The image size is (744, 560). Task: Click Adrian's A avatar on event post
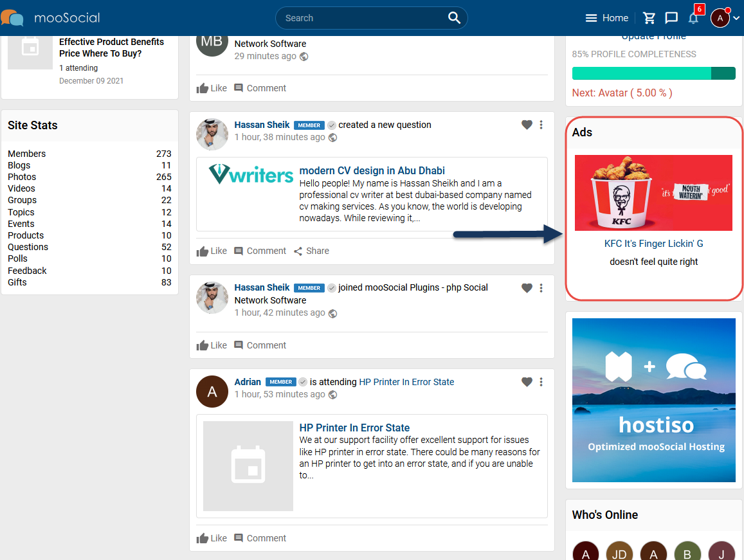click(212, 392)
